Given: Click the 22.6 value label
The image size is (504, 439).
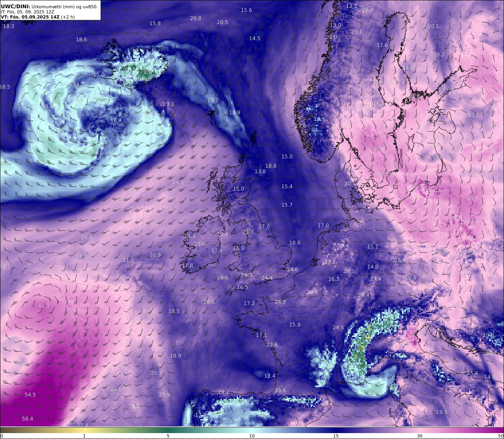Looking at the screenshot, I should (272, 345).
